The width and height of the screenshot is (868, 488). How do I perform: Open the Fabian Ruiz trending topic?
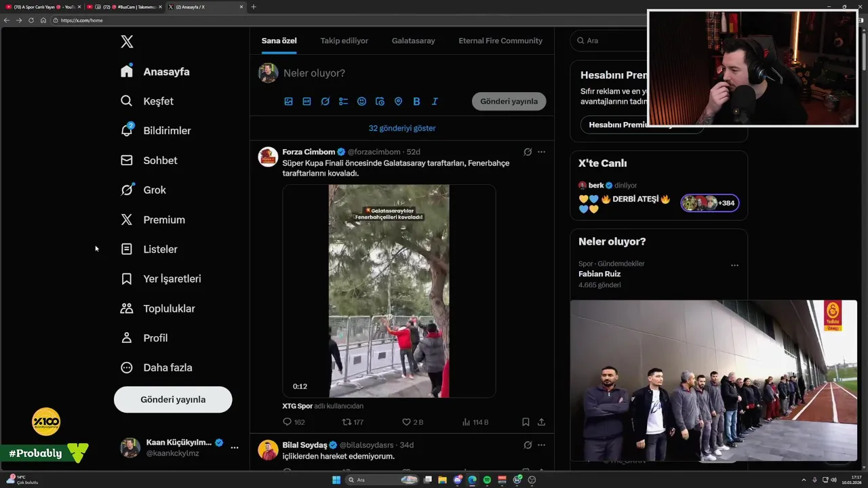tap(599, 274)
